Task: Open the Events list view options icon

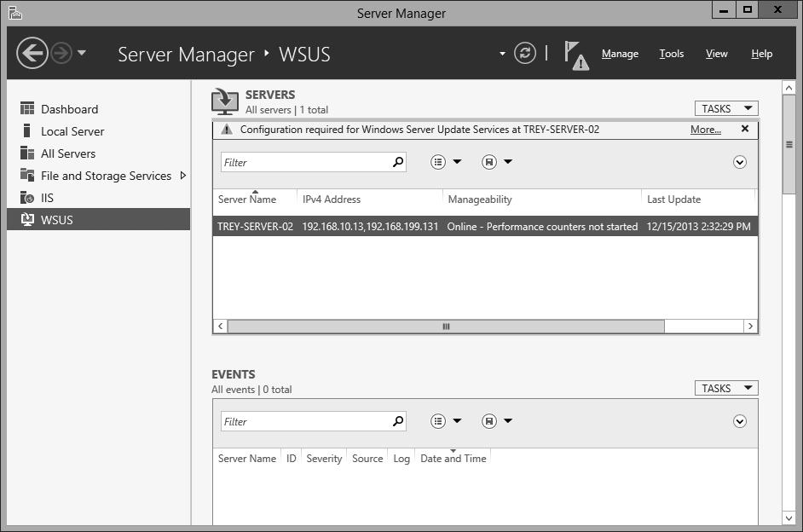Action: [438, 421]
